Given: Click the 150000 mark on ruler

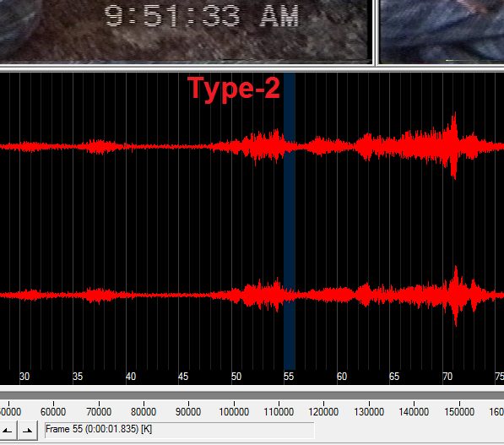Looking at the screenshot, I should coord(459,412).
